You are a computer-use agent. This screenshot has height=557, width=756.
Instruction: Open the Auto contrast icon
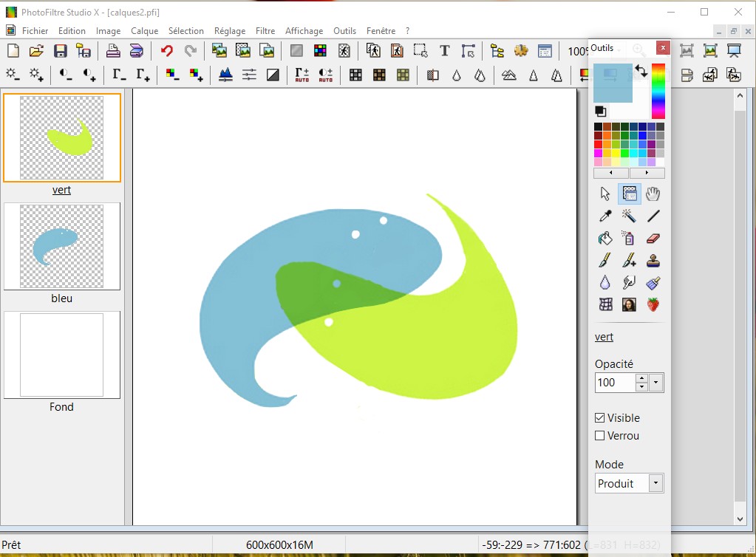coord(325,75)
